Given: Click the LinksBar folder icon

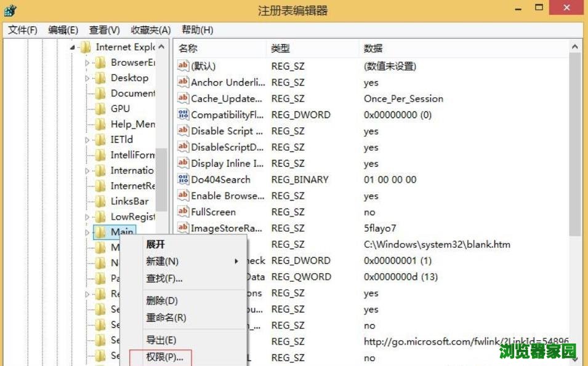Looking at the screenshot, I should pyautogui.click(x=101, y=201).
